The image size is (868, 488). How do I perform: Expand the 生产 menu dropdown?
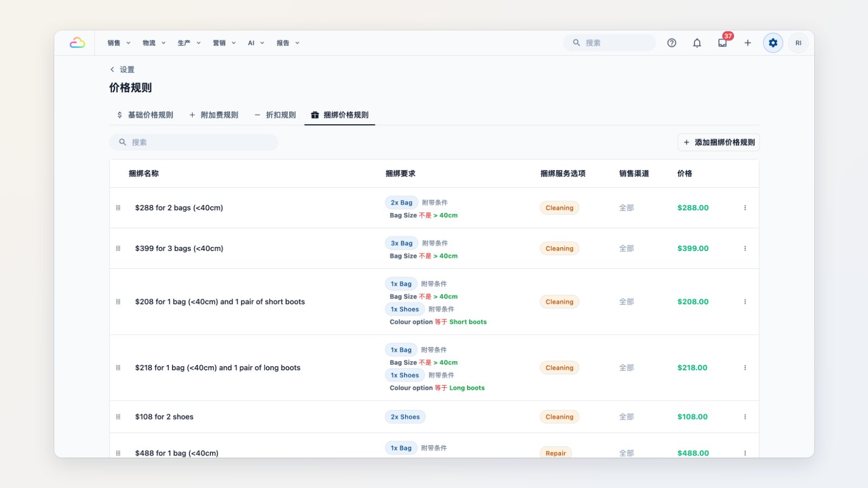[x=189, y=43]
